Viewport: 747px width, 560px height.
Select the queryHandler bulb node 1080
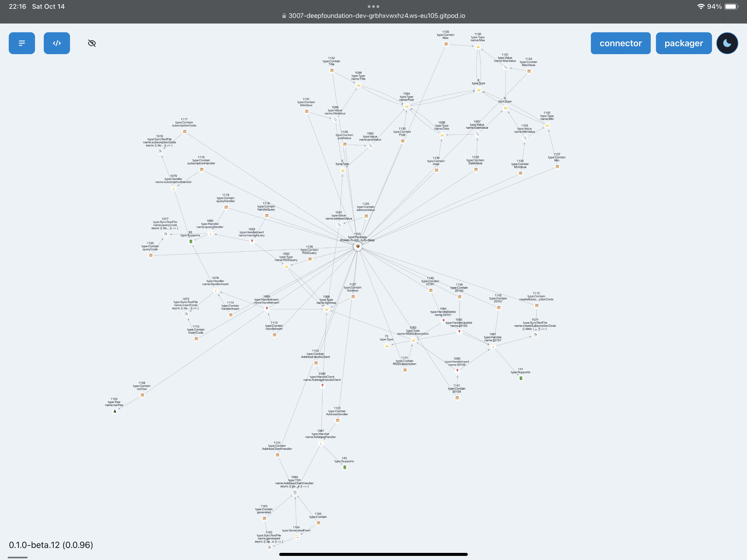pyautogui.click(x=210, y=233)
